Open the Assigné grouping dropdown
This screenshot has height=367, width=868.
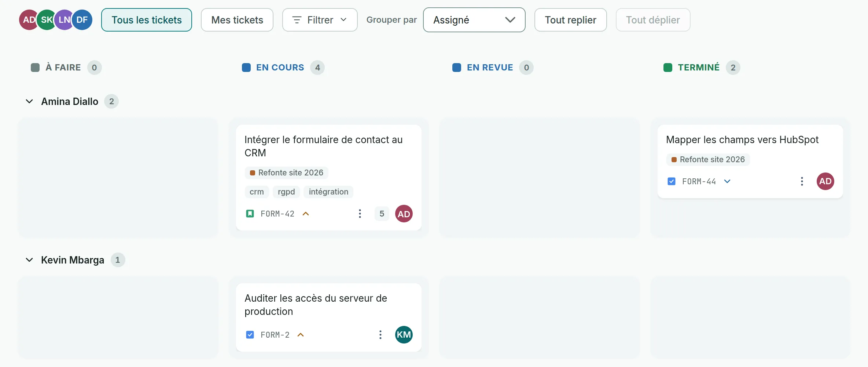(x=474, y=20)
